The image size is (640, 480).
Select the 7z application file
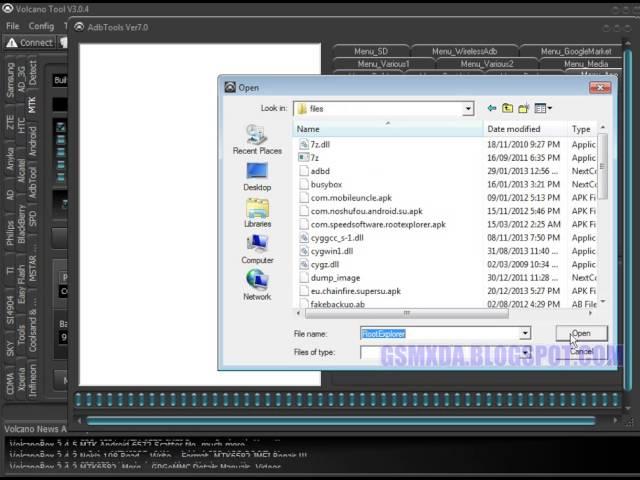point(314,158)
